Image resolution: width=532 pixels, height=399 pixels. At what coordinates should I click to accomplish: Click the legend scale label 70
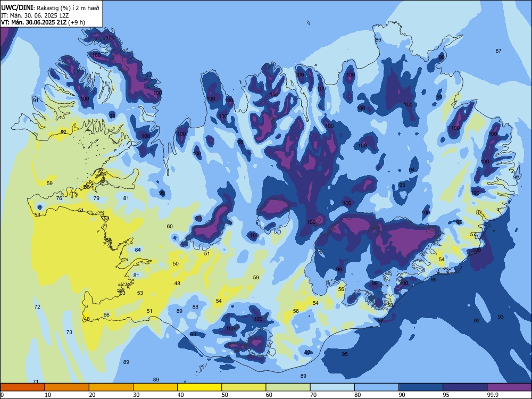coord(313,395)
